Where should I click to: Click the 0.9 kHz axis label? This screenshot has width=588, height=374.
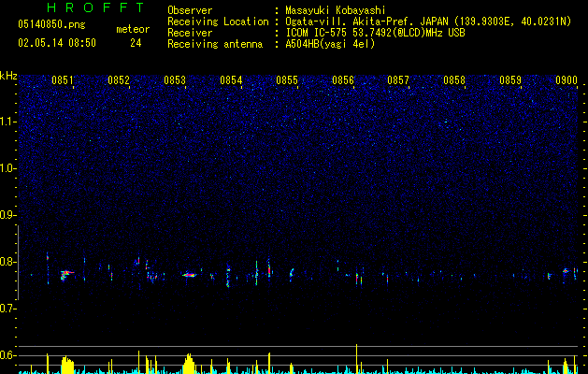coord(8,215)
